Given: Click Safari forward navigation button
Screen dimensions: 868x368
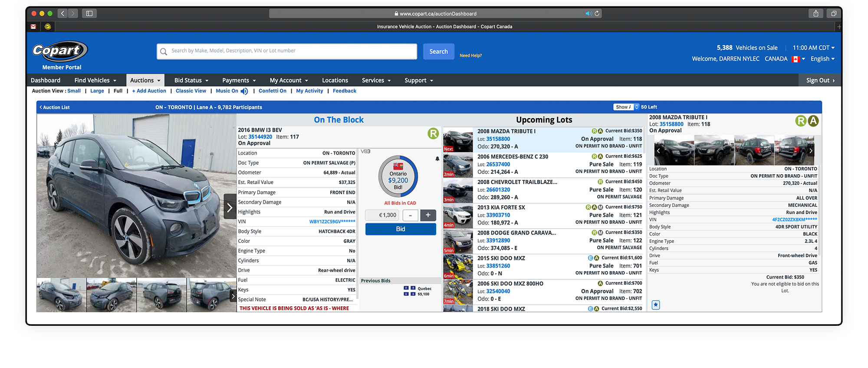Looking at the screenshot, I should [73, 13].
